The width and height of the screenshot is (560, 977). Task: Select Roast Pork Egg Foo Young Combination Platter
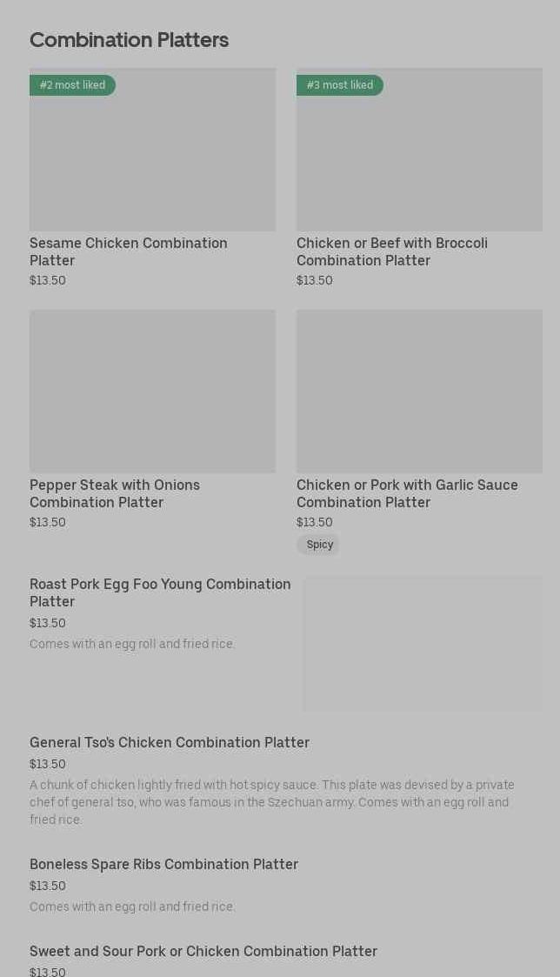click(x=160, y=592)
